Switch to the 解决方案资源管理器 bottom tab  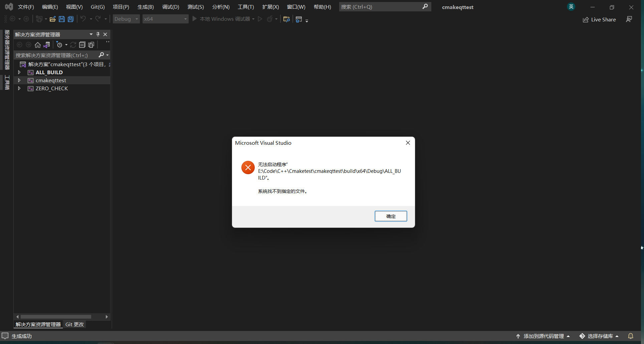[38, 324]
